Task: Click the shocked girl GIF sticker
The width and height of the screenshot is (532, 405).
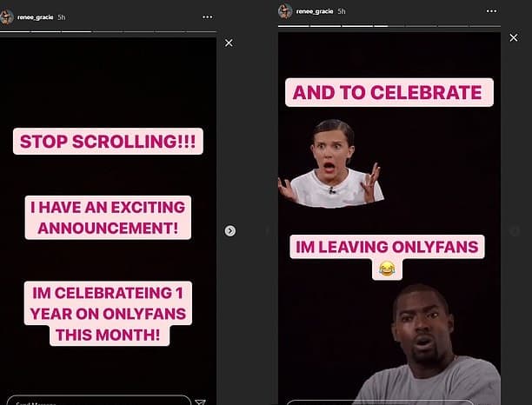Action: tap(331, 163)
